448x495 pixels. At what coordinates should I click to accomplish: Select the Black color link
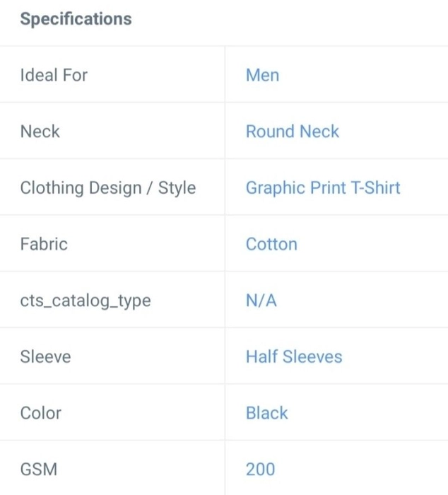[267, 413]
